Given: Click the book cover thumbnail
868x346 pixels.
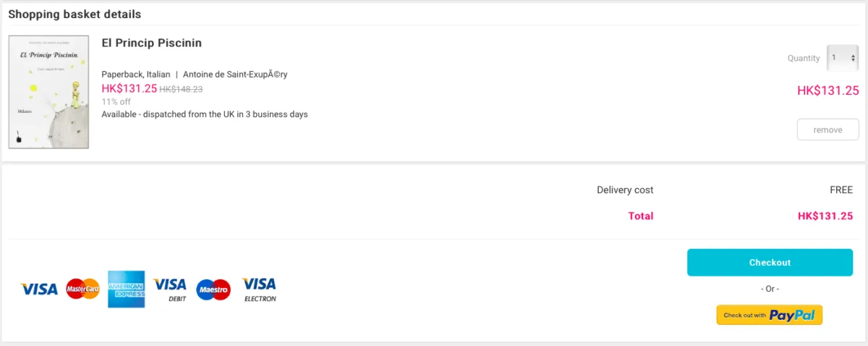Looking at the screenshot, I should coord(48,92).
